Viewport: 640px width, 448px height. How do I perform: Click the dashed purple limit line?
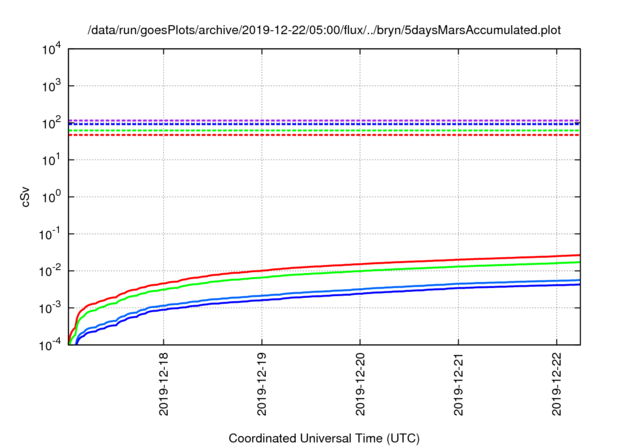tap(324, 120)
